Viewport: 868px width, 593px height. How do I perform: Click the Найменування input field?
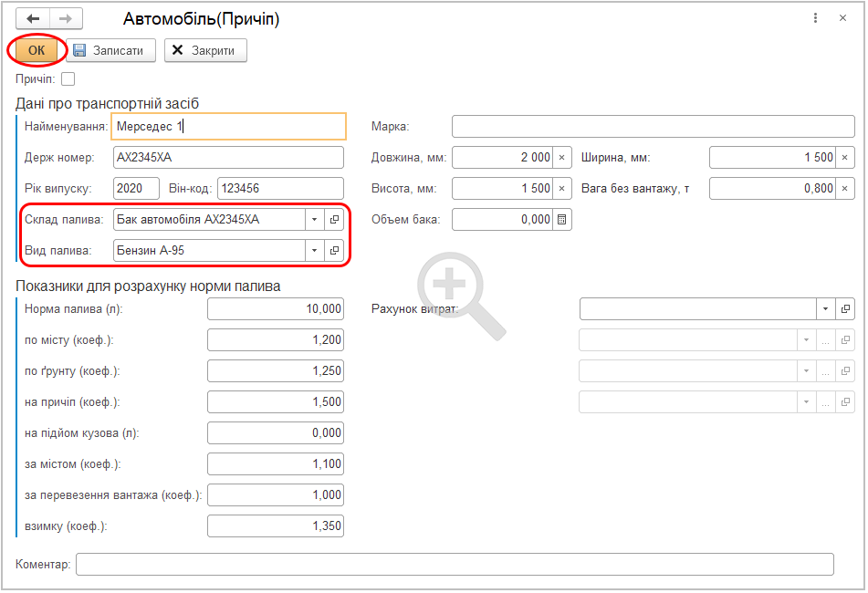(x=228, y=127)
